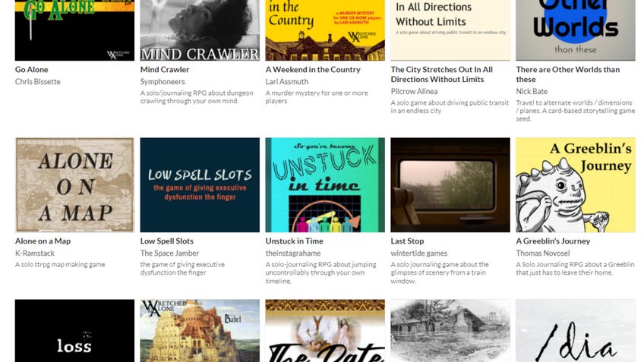The image size is (644, 362).
Task: Open The City Stretches Out title link
Action: tap(441, 74)
